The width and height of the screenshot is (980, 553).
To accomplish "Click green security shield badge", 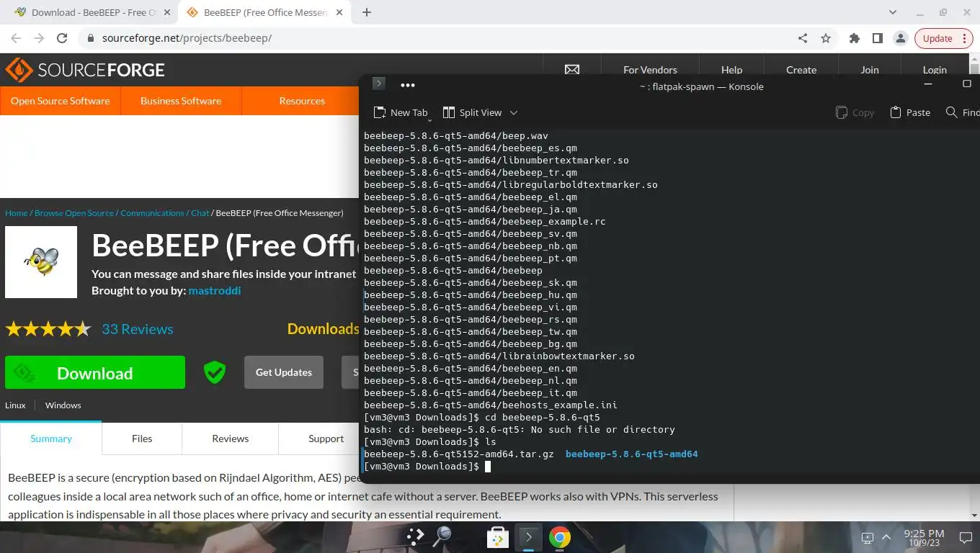I will click(215, 372).
